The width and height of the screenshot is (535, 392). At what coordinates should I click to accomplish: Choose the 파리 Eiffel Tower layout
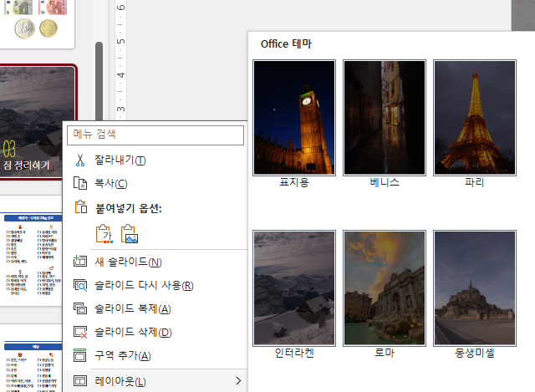tap(475, 117)
